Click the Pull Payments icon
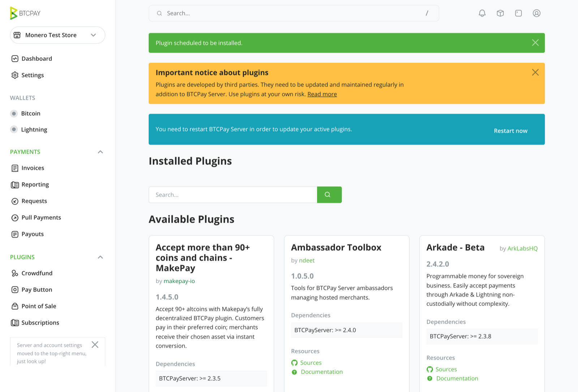Image resolution: width=578 pixels, height=392 pixels. [x=15, y=217]
